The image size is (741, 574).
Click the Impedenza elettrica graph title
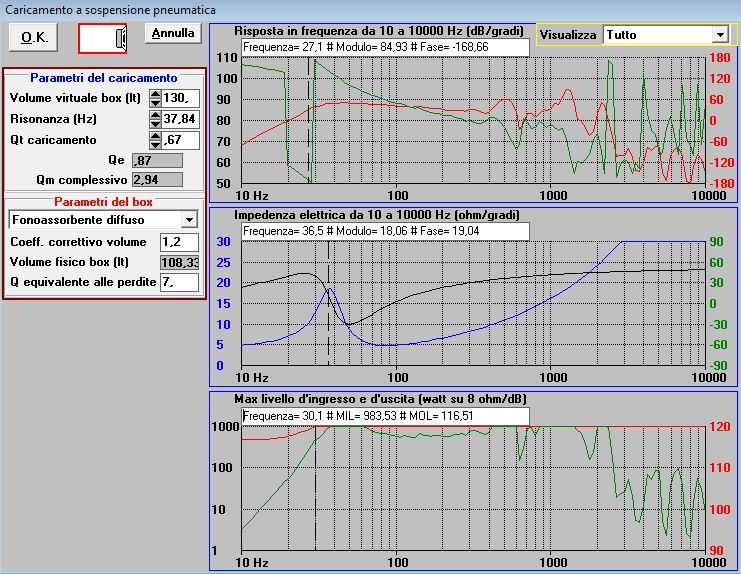point(377,215)
